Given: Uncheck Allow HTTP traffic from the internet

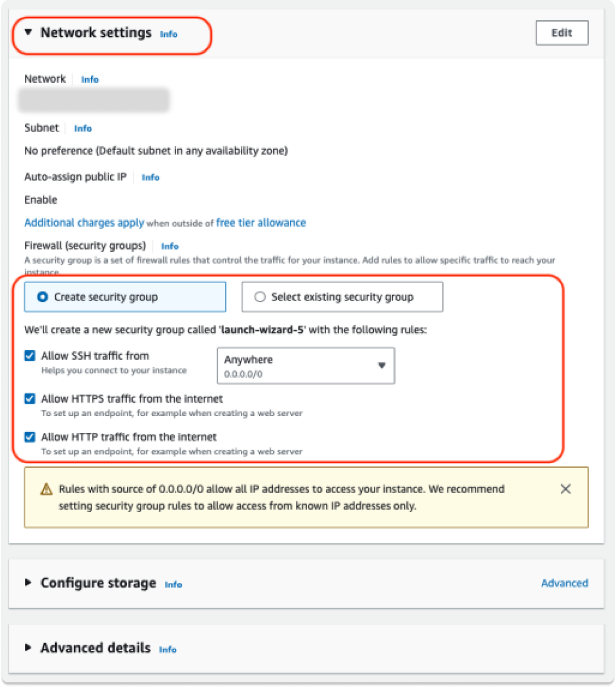Looking at the screenshot, I should tap(30, 437).
